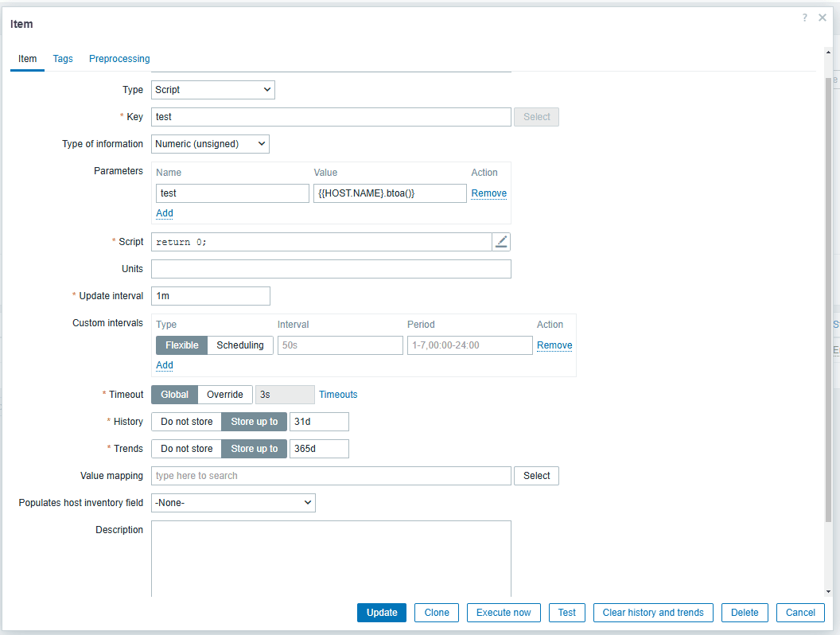840x635 pixels.
Task: Set History to Do not store
Action: pyautogui.click(x=186, y=422)
